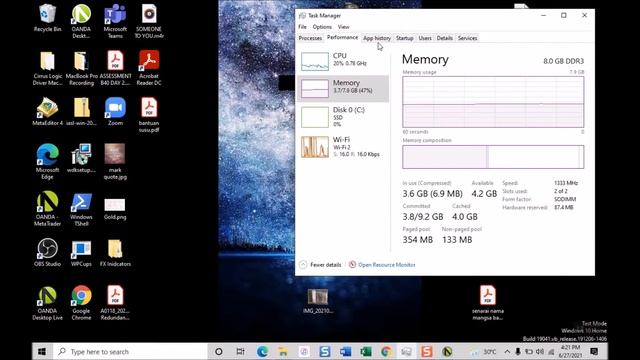Select the mark quote.jpg image file

click(x=115, y=162)
